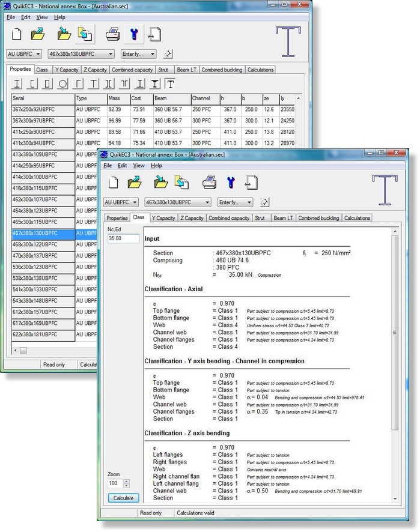
Task: Select the bold heavy I-section icon
Action: pyautogui.click(x=155, y=84)
